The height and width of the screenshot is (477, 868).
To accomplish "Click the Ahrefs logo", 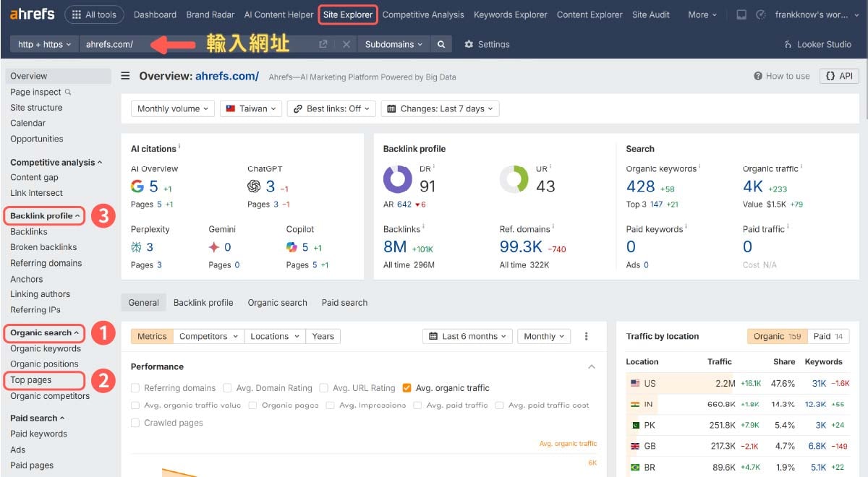I will (x=33, y=14).
